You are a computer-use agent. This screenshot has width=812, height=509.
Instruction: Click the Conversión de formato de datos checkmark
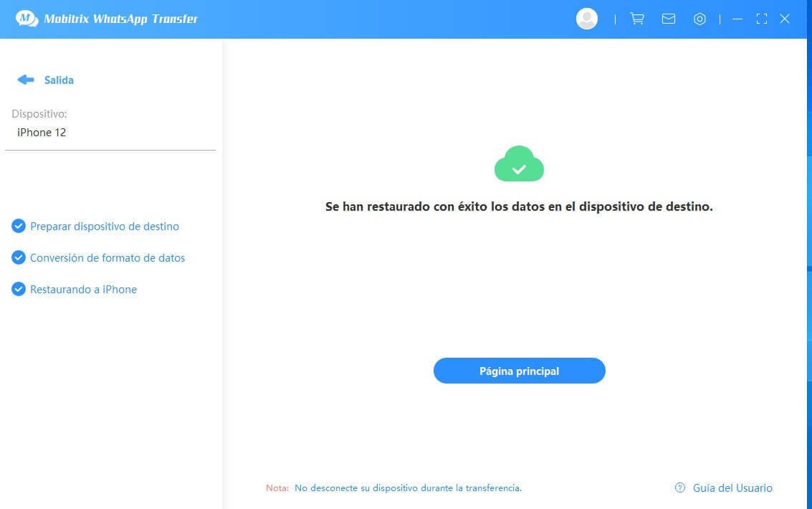18,257
